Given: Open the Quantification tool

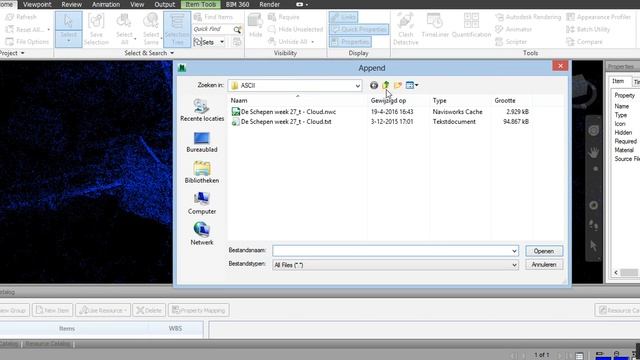Looking at the screenshot, I should 471,26.
